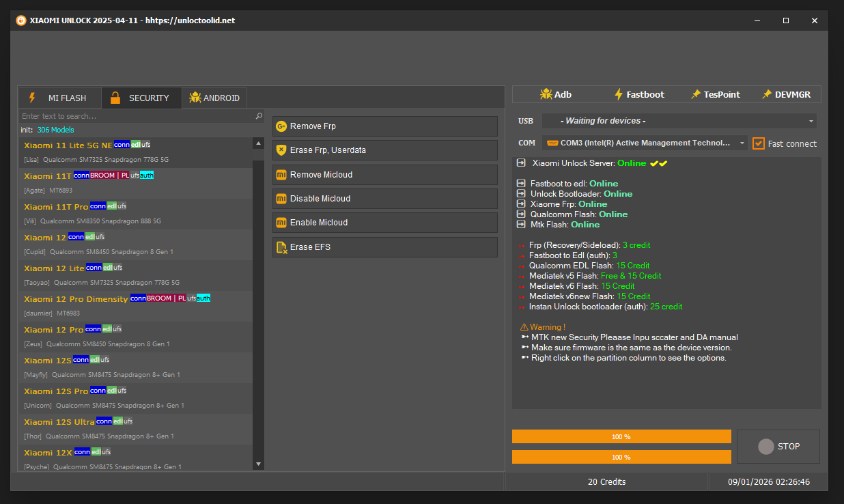Click the Fastboot lightning bolt icon
The image size is (844, 504).
tap(619, 94)
